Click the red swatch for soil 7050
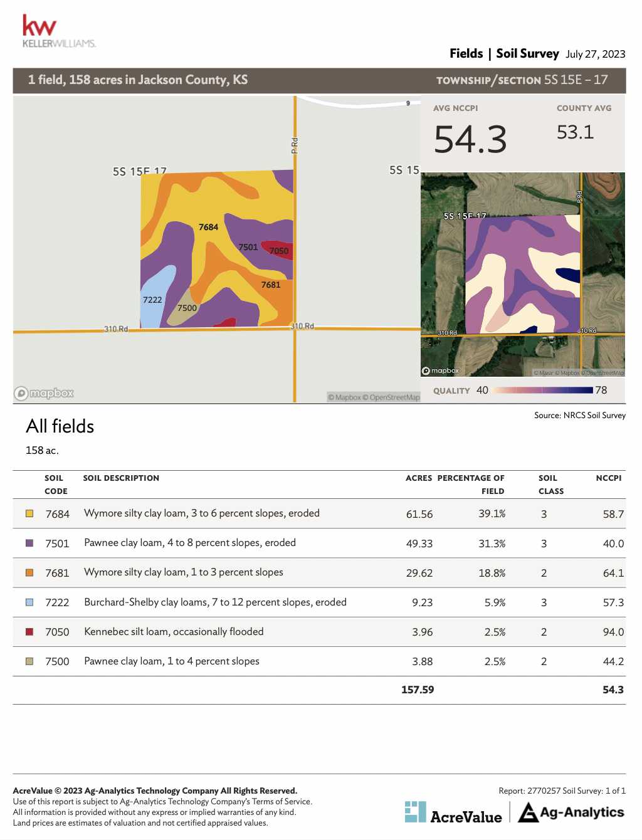 click(29, 631)
